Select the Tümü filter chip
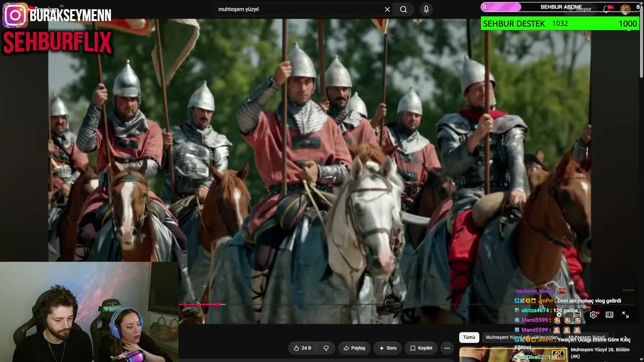 pos(469,337)
